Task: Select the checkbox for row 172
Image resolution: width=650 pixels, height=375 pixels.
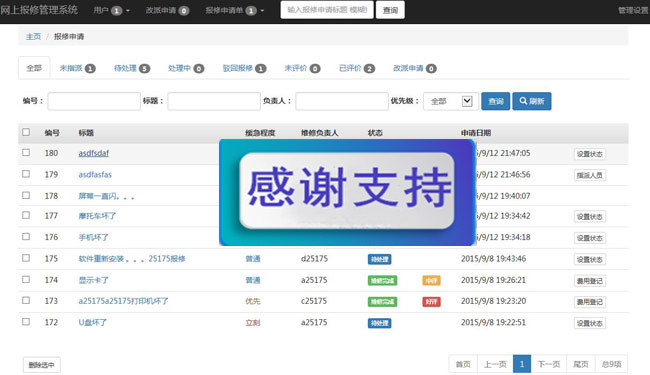Action: pyautogui.click(x=26, y=322)
